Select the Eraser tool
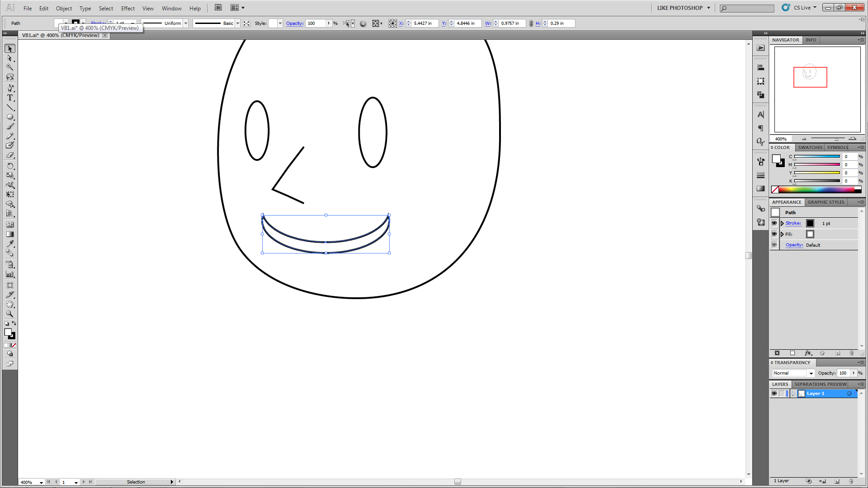Viewport: 868px width, 488px height. pyautogui.click(x=9, y=155)
